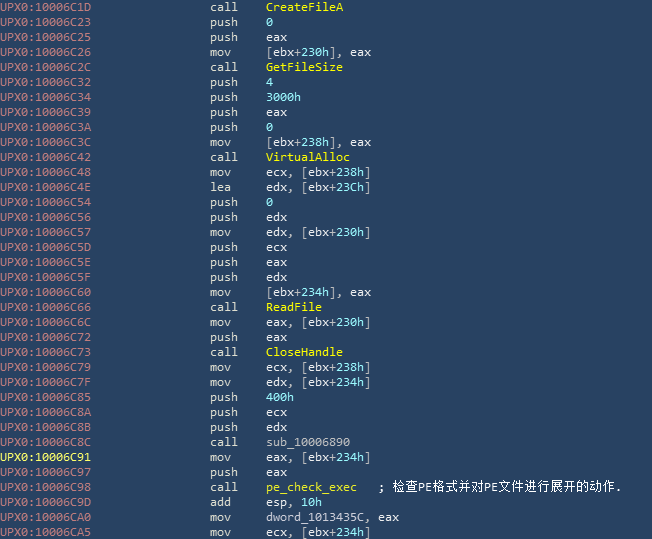The image size is (652, 539).
Task: Click the address UPX0:10006C1D
Action: coord(45,7)
